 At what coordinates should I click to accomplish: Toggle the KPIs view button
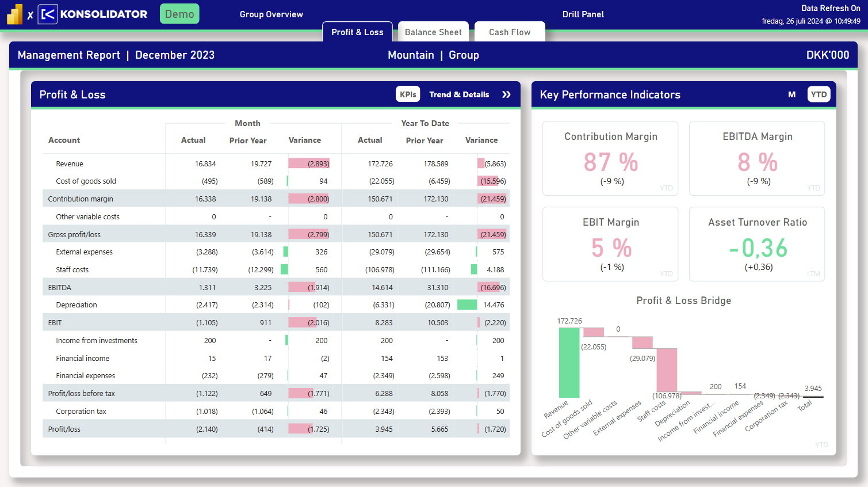tap(408, 94)
